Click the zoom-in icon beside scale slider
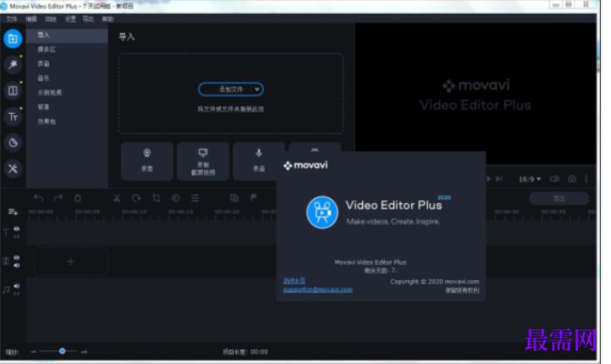Image resolution: width=611 pixels, height=364 pixels. pyautogui.click(x=84, y=352)
